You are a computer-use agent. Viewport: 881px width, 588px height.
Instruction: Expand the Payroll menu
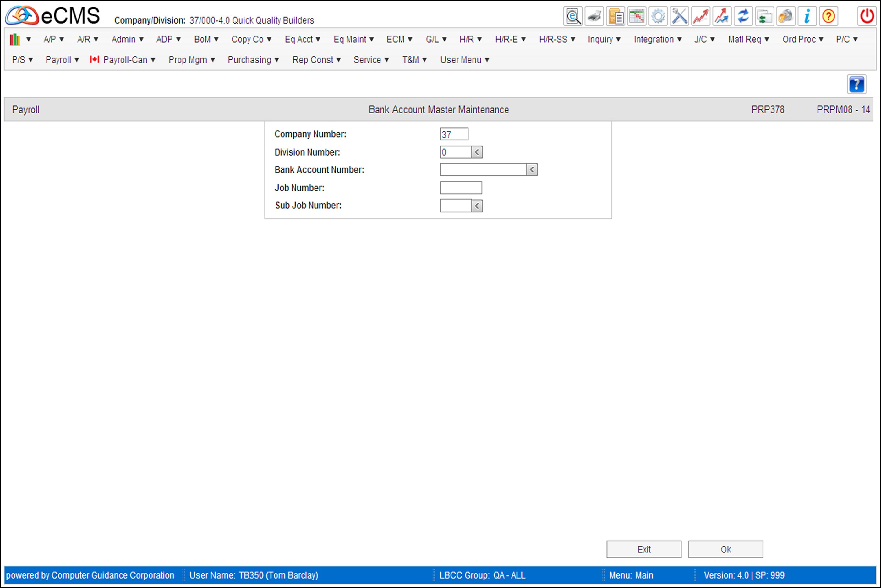(62, 60)
